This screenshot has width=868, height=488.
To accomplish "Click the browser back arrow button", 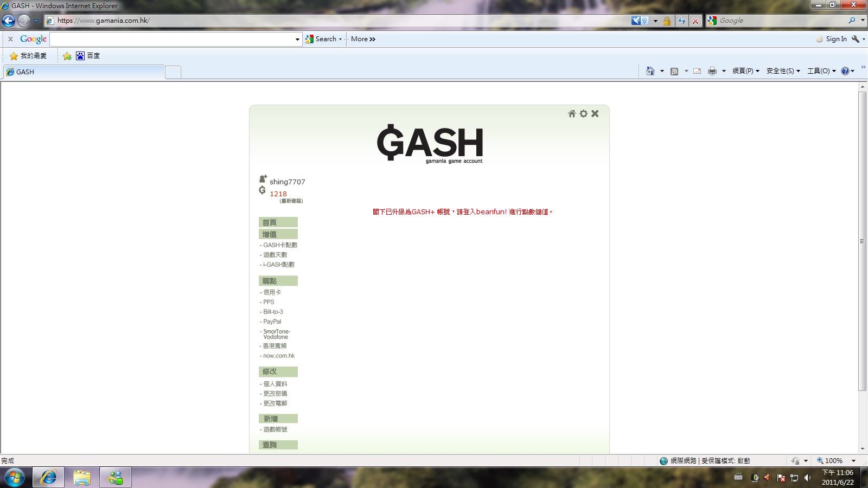I will click(x=9, y=21).
